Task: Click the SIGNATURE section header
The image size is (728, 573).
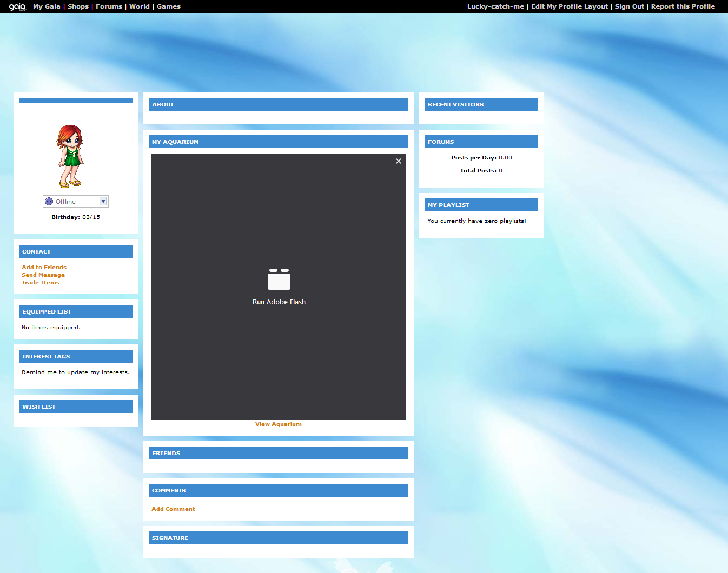Action: pyautogui.click(x=279, y=538)
